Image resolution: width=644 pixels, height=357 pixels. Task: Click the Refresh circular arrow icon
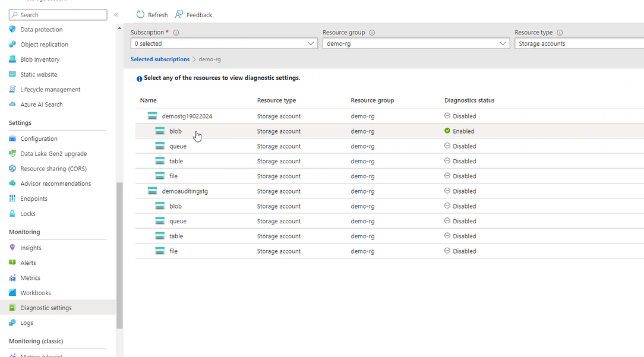pos(140,14)
